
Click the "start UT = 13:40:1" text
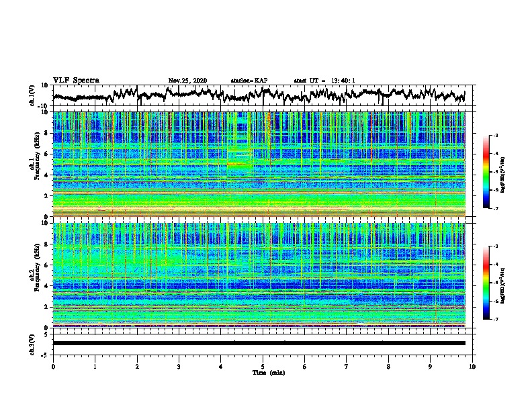[x=324, y=81]
